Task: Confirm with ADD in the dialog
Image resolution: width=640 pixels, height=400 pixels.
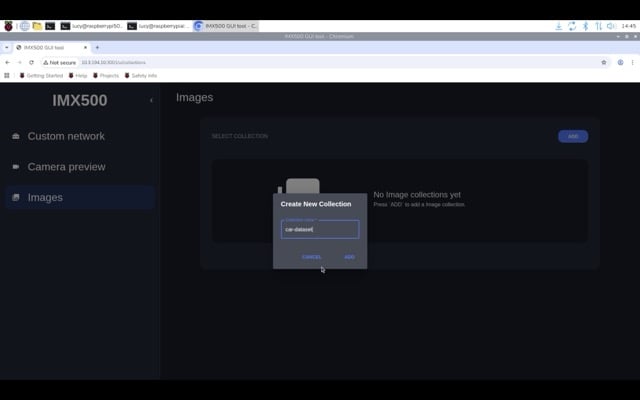Action: tap(349, 257)
